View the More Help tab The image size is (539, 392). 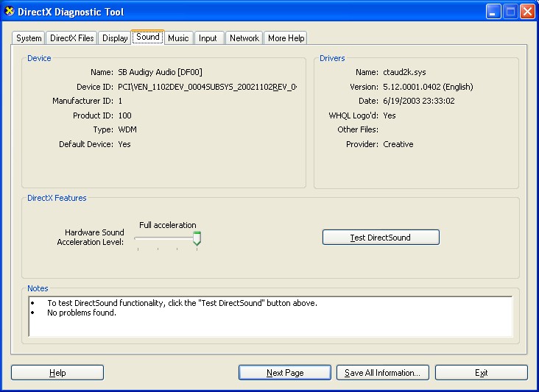pyautogui.click(x=286, y=38)
